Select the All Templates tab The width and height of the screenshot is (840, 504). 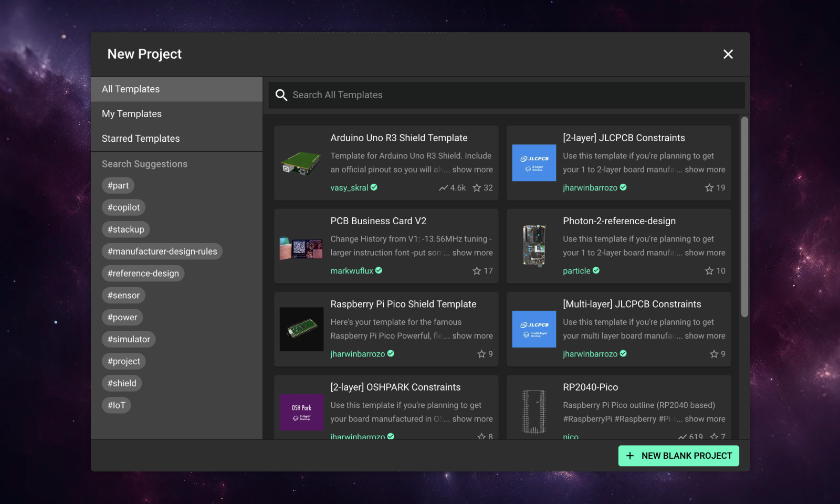click(x=176, y=89)
